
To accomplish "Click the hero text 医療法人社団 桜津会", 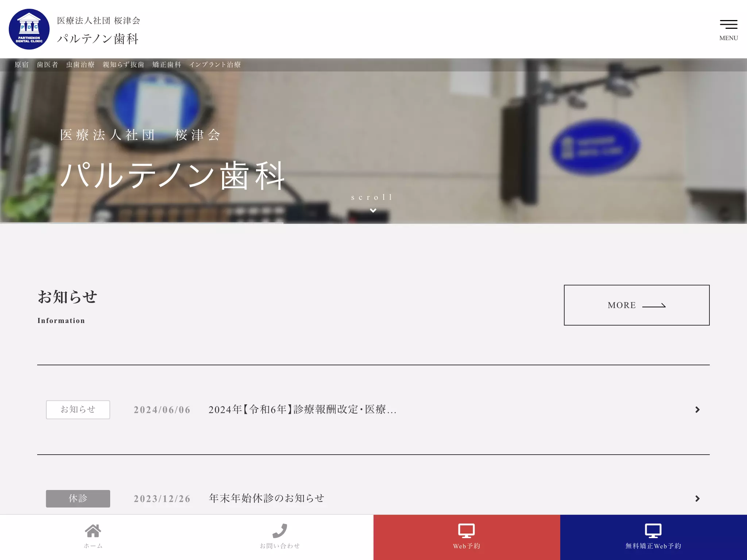I will click(x=140, y=135).
